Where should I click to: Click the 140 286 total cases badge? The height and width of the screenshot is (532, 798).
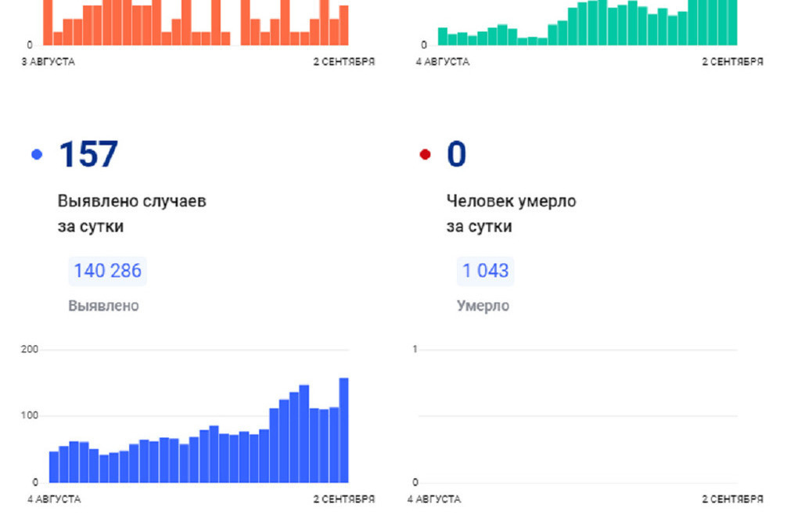107,271
